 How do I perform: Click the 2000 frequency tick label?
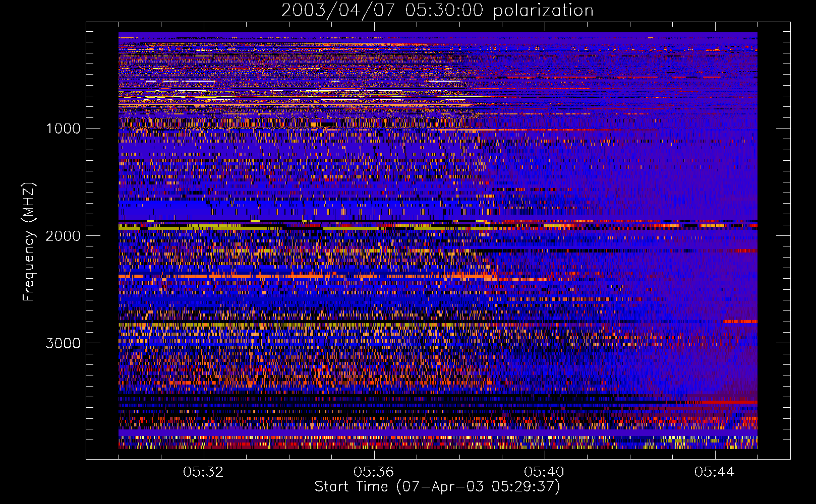63,236
